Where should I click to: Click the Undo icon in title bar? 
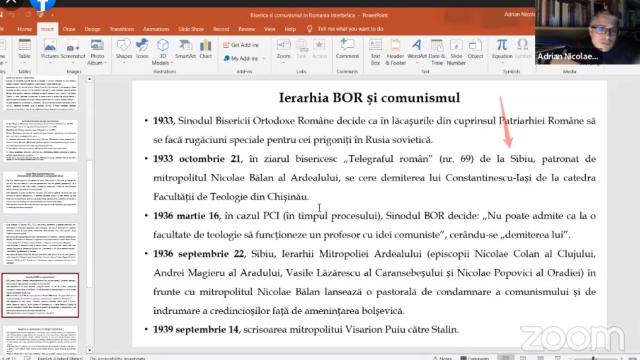point(13,15)
